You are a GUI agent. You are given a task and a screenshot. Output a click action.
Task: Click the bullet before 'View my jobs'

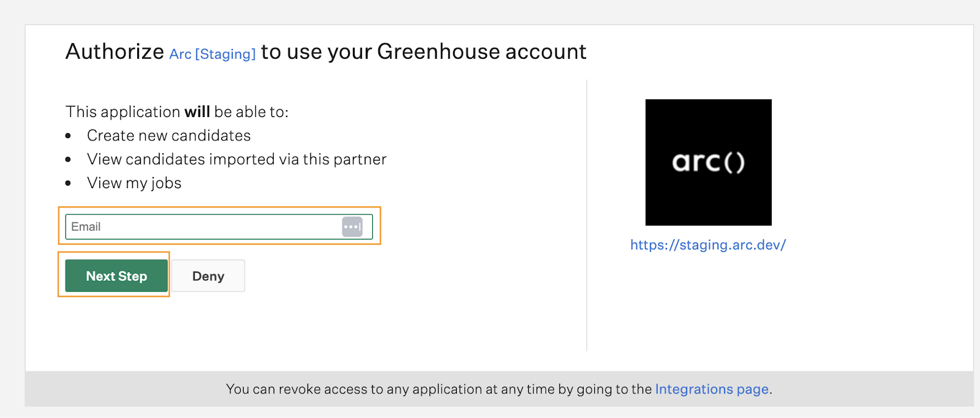[69, 183]
